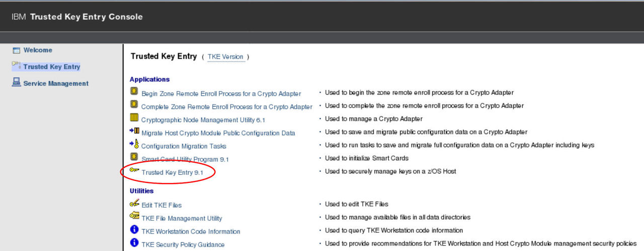The image size is (644, 251).
Task: Click the Configuration Migration Tasks key icon
Action: (134, 144)
